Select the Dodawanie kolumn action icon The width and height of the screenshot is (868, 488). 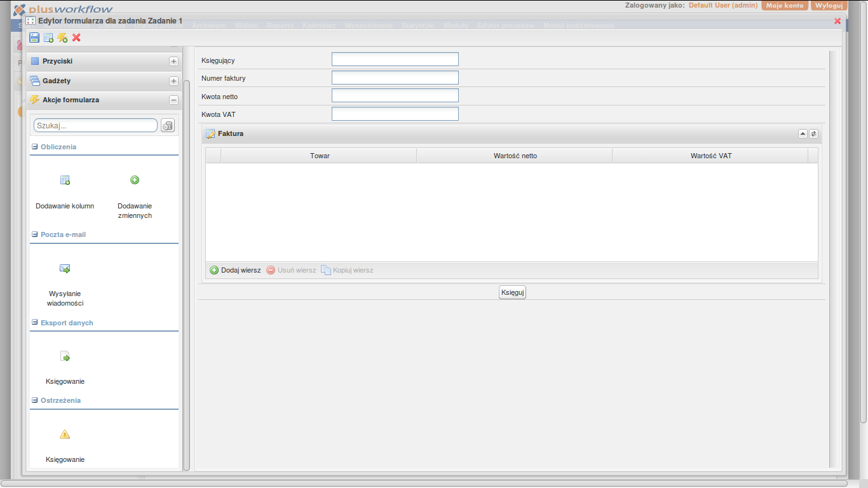click(x=65, y=180)
